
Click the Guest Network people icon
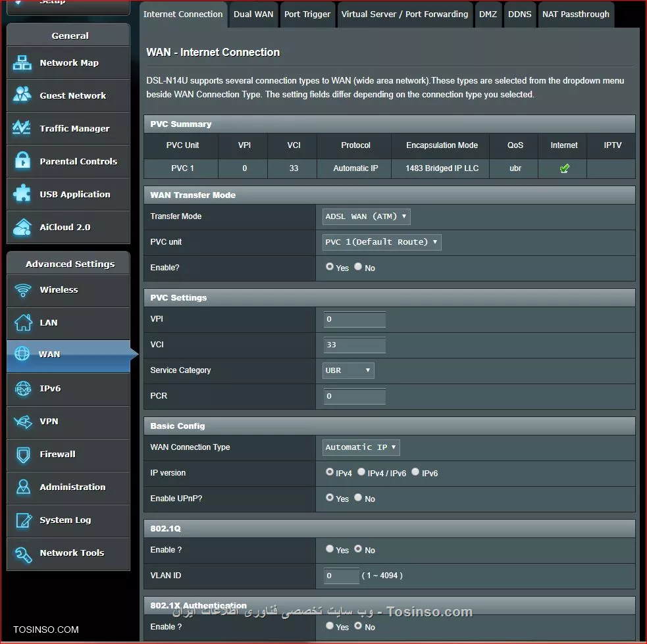[x=22, y=95]
